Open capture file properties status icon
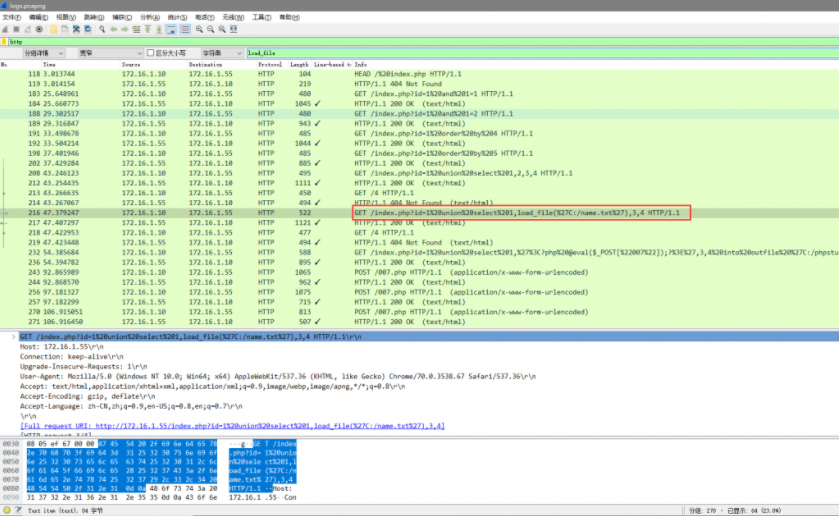 click(18, 510)
